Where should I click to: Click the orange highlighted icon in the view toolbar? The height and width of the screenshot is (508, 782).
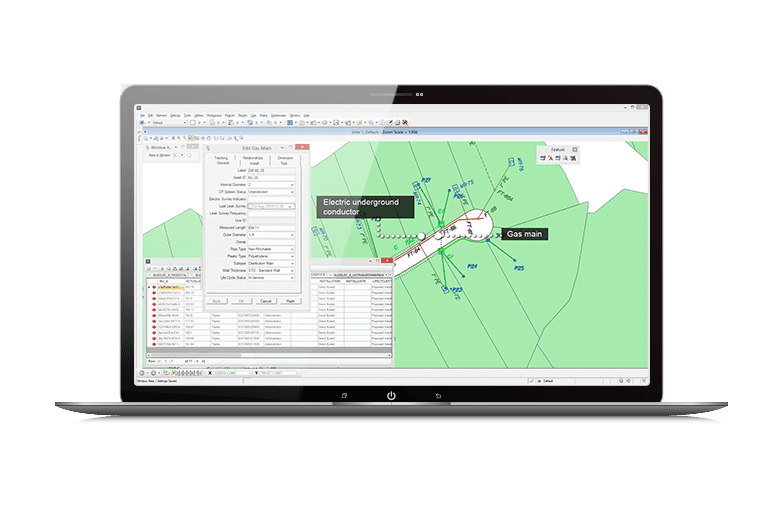191,138
